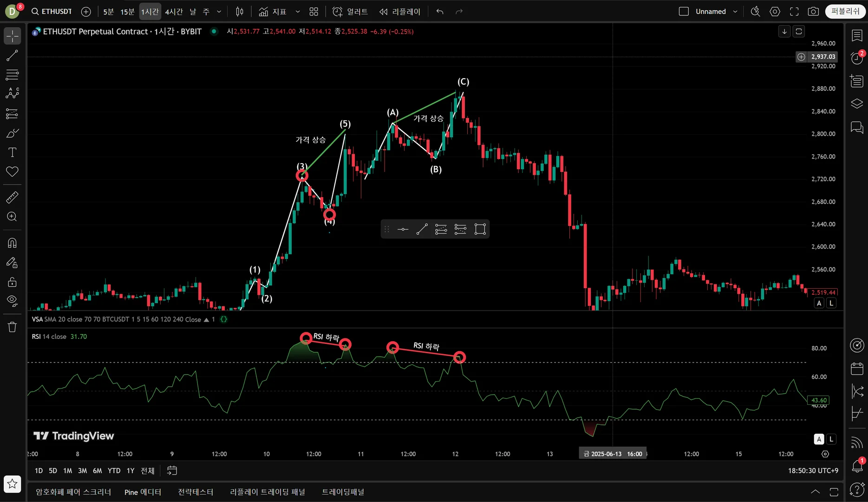Viewport: 868px width, 502px height.
Task: Activate the zoom in tool
Action: (x=13, y=217)
